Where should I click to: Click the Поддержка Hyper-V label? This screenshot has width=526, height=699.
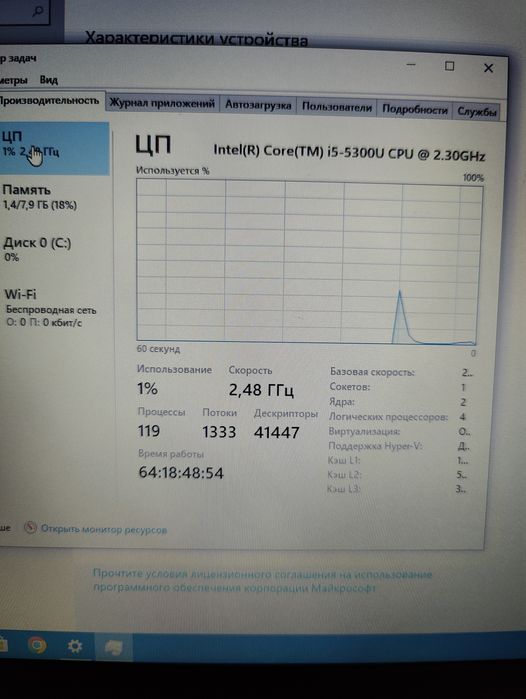tap(375, 446)
